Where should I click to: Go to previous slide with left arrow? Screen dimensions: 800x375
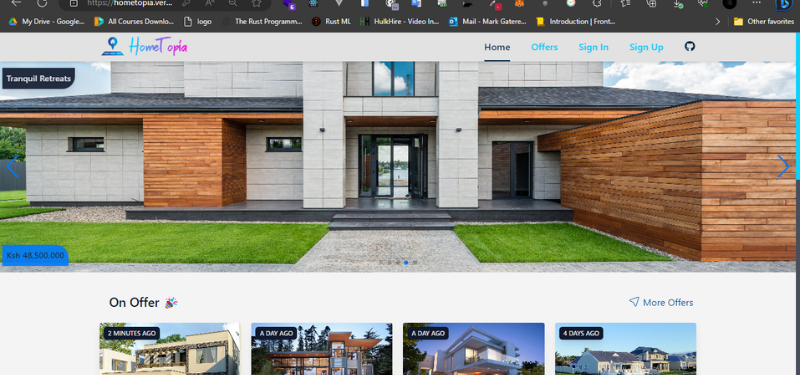[12, 166]
